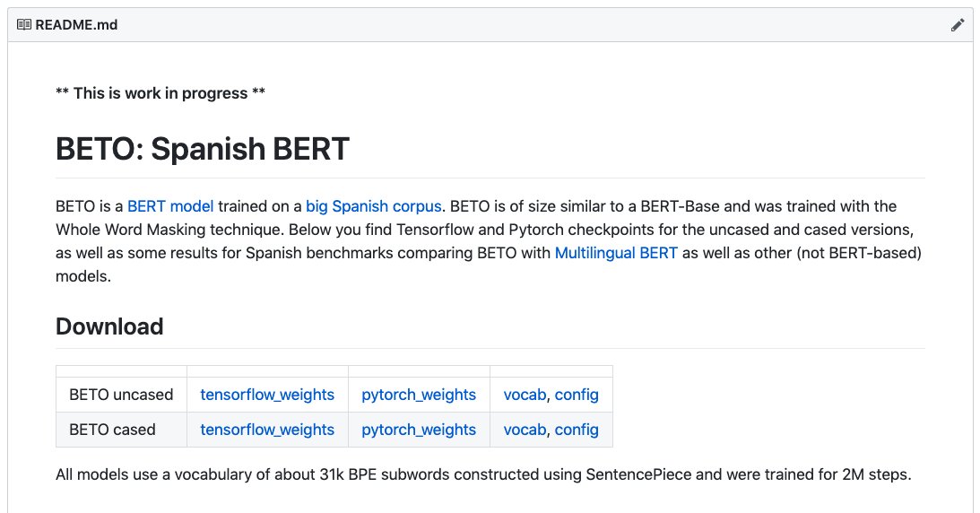
Task: Download tensorflow_weights for BETO uncased
Action: [267, 395]
